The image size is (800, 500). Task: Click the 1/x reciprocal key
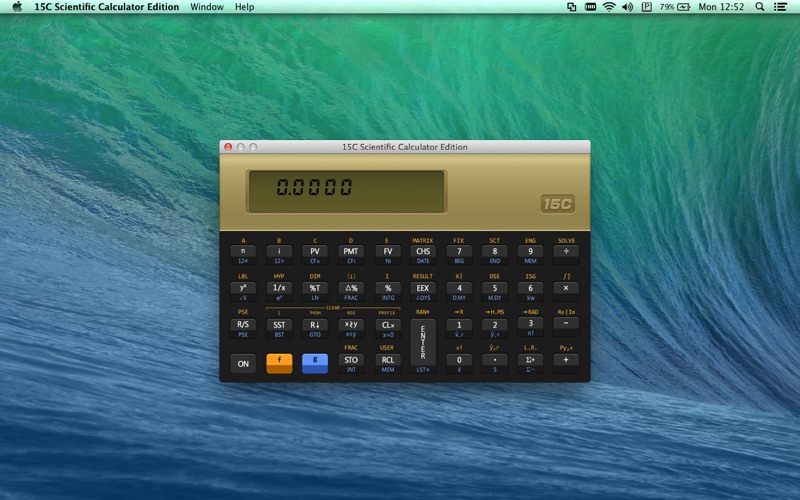(x=279, y=291)
